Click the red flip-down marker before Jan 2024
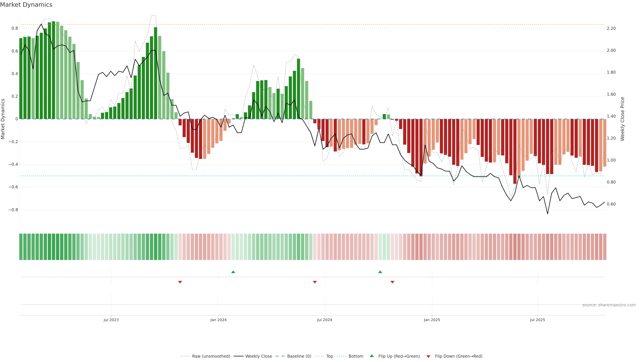The height and width of the screenshot is (362, 644). coord(180,282)
